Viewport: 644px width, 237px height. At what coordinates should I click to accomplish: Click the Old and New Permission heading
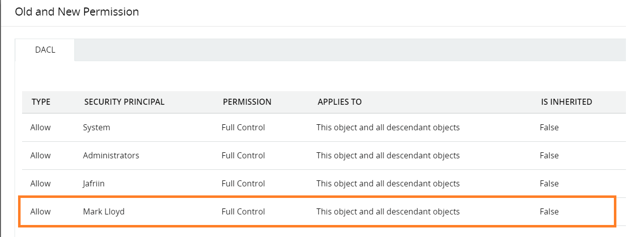[77, 12]
